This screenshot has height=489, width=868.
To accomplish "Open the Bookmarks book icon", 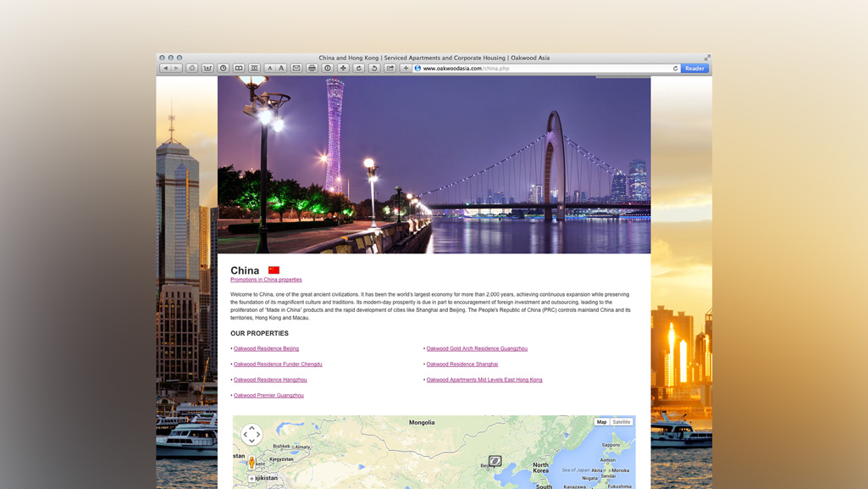I will 239,69.
